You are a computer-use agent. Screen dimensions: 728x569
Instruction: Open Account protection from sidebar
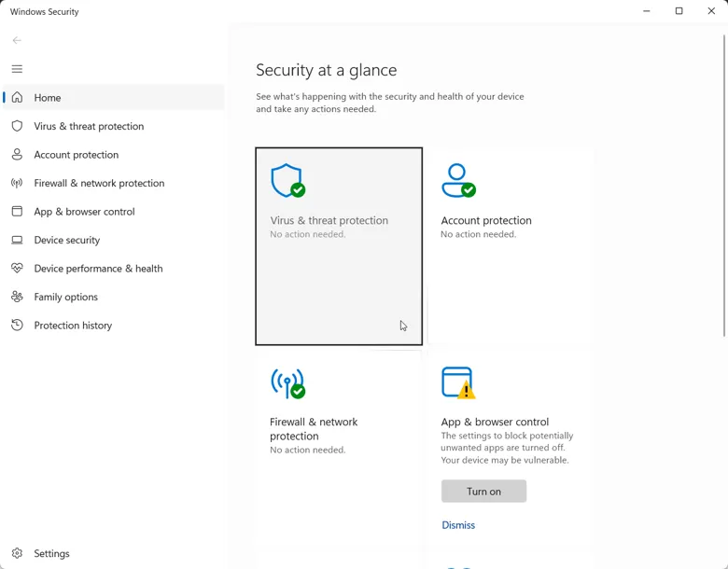[113, 155]
